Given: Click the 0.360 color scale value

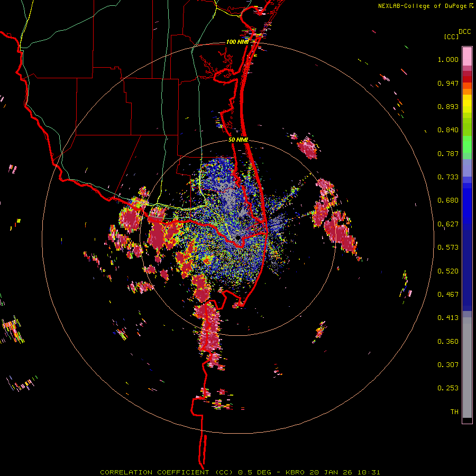Looking at the screenshot, I should 448,342.
